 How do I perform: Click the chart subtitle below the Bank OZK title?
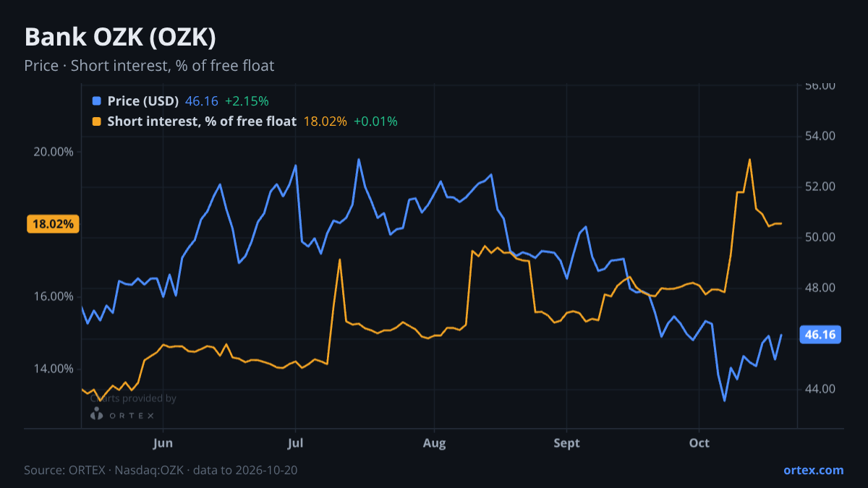[x=149, y=66]
